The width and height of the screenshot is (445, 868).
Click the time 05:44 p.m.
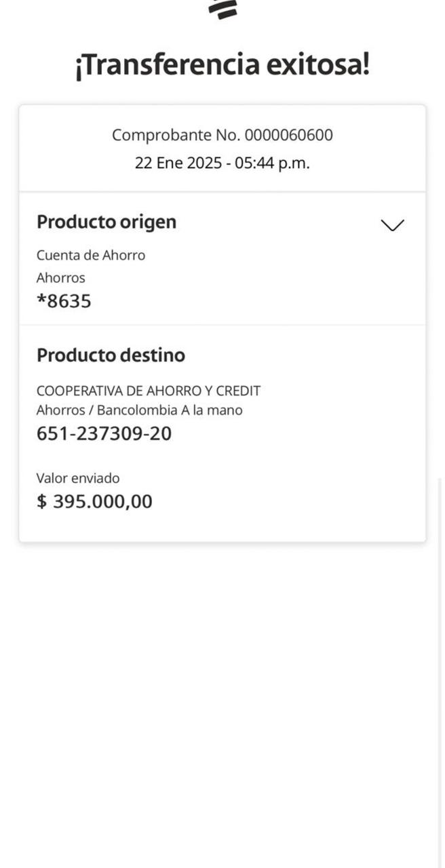click(272, 163)
